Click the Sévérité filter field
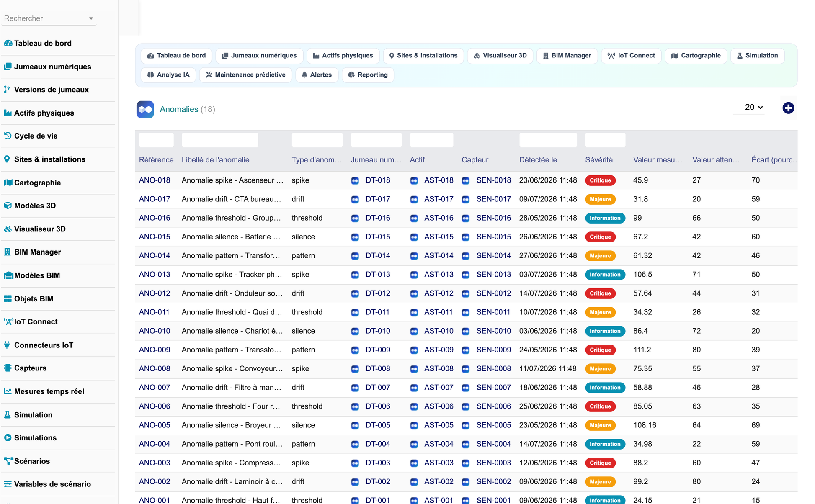The image size is (815, 504). (605, 140)
